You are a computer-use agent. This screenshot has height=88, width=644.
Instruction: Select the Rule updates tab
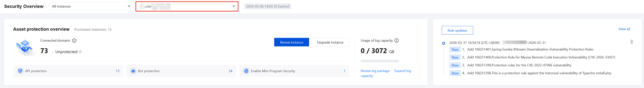457,31
